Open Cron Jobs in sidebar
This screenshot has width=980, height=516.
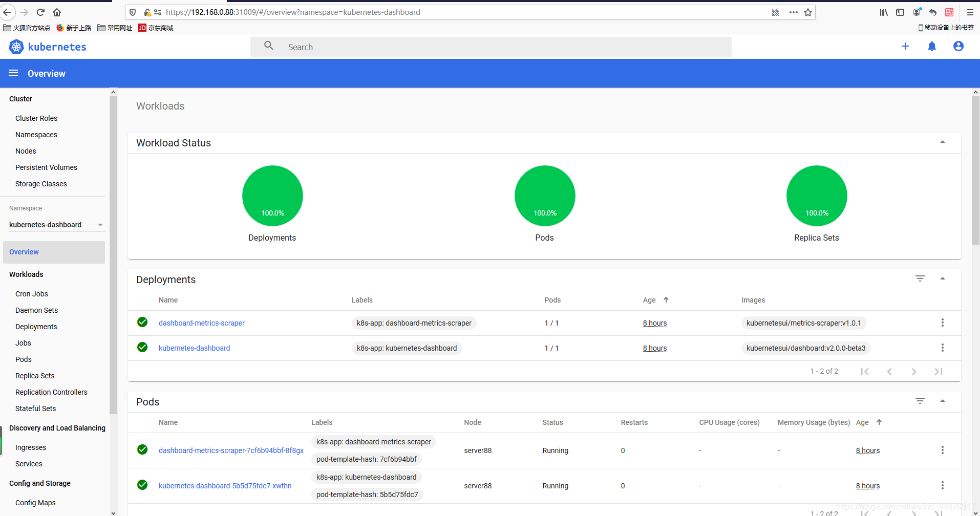click(32, 294)
